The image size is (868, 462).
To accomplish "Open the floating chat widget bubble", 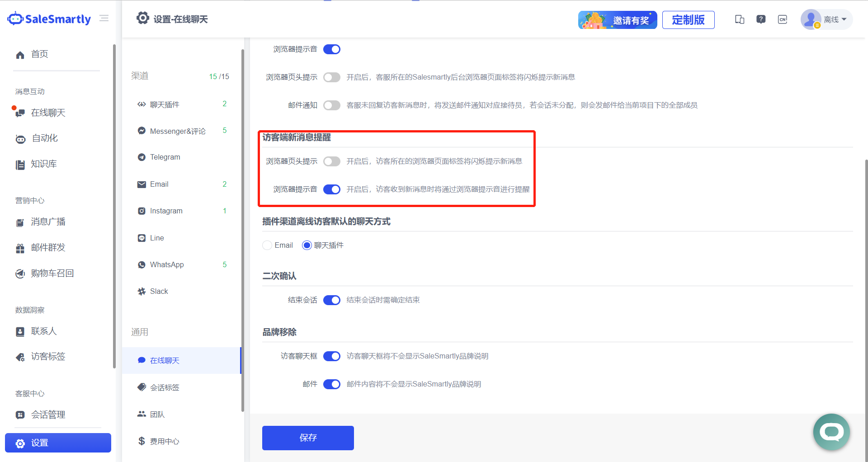I will click(x=831, y=432).
